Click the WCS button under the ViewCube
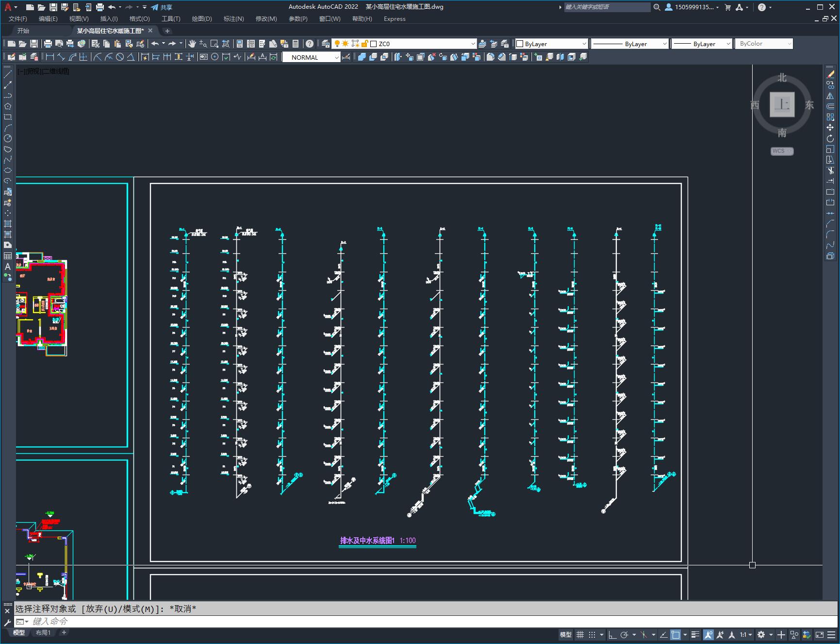840x644 pixels. click(x=782, y=151)
